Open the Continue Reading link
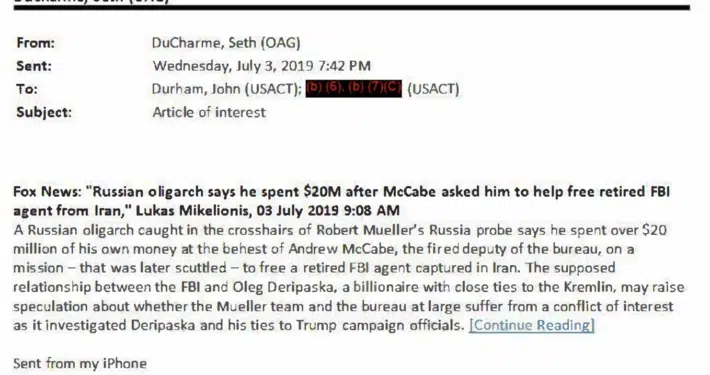 pos(532,325)
